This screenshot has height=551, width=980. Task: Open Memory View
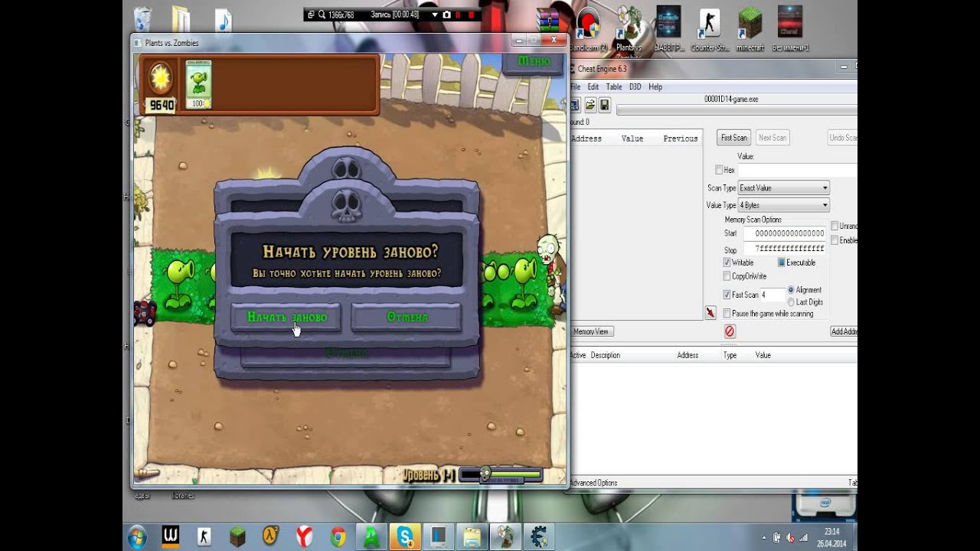(x=592, y=331)
